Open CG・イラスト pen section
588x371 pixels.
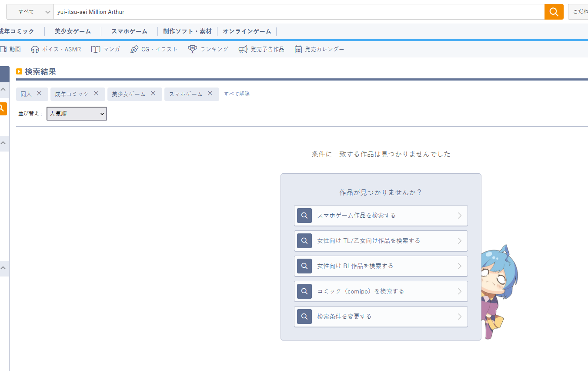coord(154,49)
